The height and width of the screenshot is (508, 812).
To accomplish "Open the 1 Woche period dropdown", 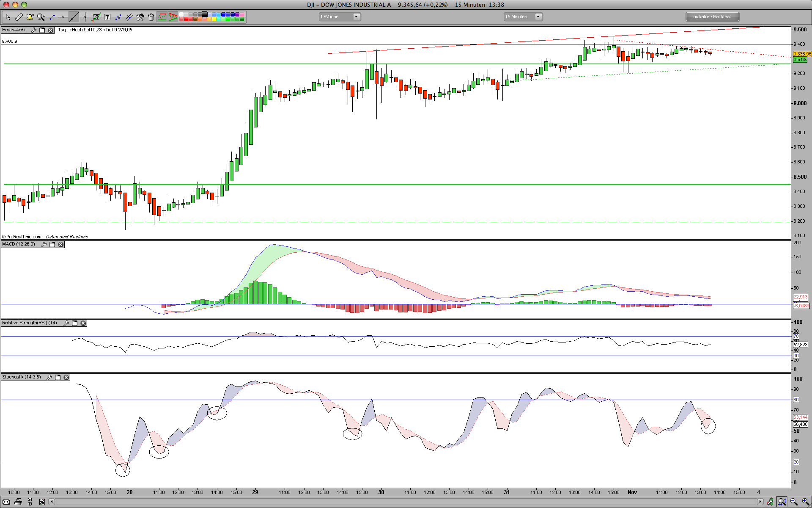I will click(356, 17).
